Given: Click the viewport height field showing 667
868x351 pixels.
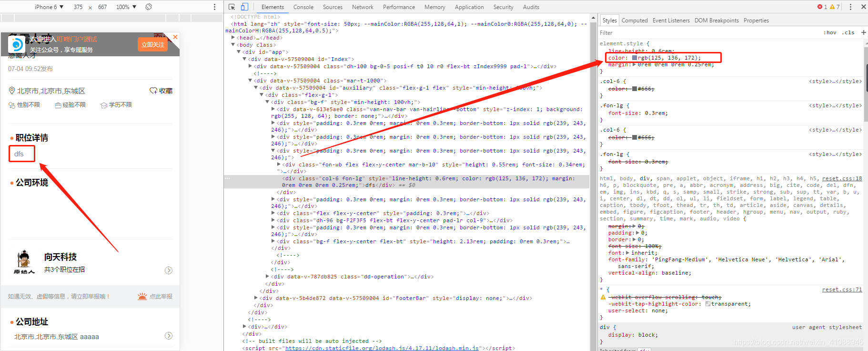Looking at the screenshot, I should pyautogui.click(x=102, y=7).
